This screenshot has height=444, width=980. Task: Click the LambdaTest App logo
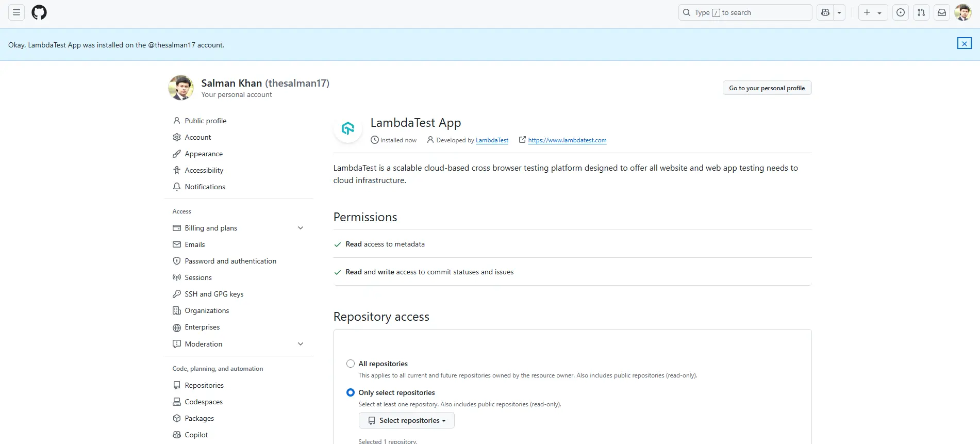pyautogui.click(x=348, y=128)
